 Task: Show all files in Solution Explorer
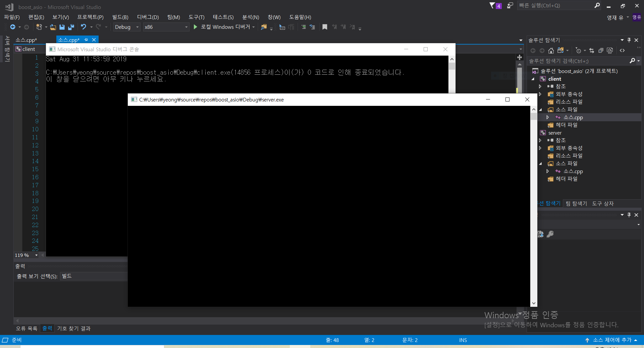click(x=610, y=51)
